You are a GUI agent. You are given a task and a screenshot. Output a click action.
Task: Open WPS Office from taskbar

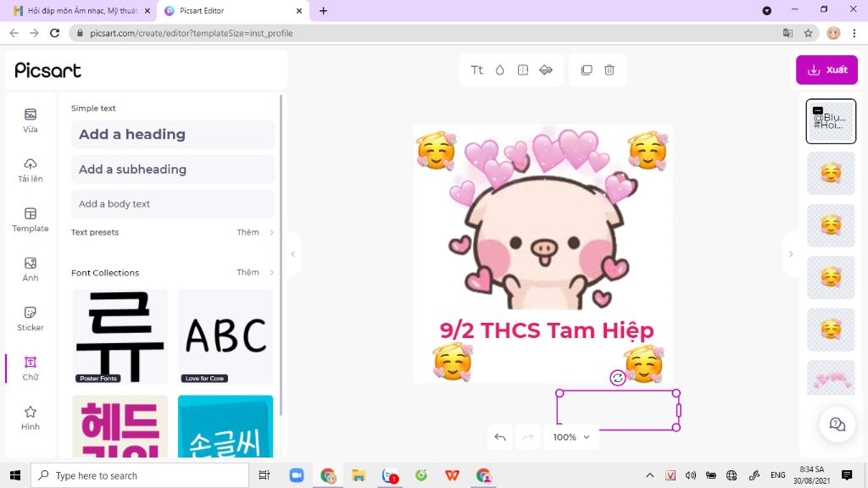[453, 475]
